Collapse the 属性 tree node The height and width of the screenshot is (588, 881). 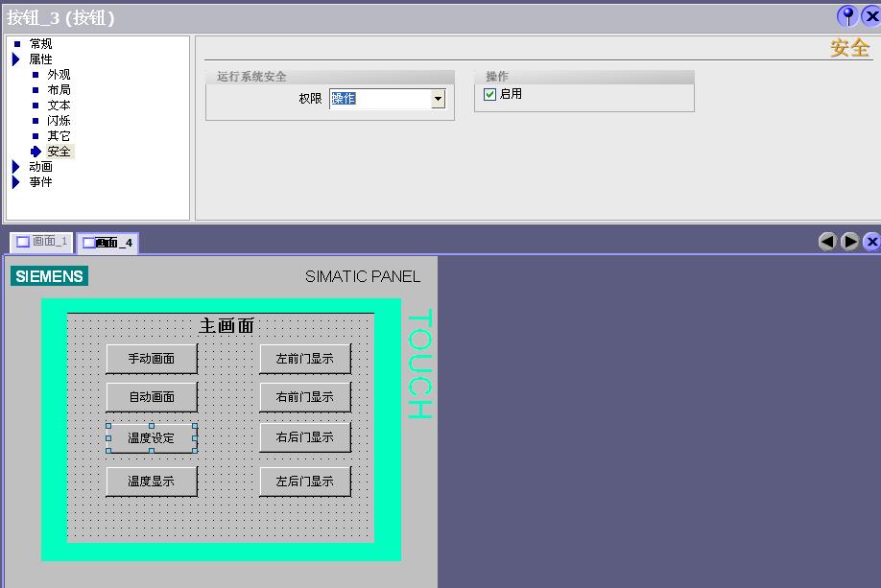point(16,59)
